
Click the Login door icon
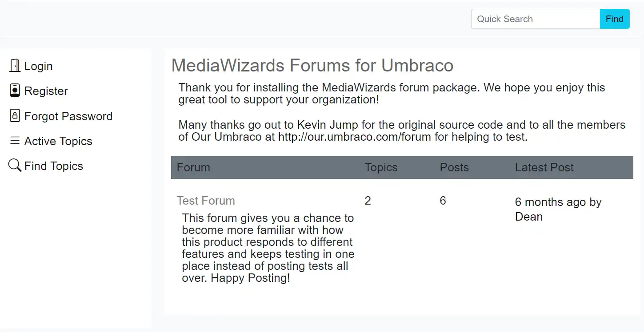pyautogui.click(x=14, y=65)
